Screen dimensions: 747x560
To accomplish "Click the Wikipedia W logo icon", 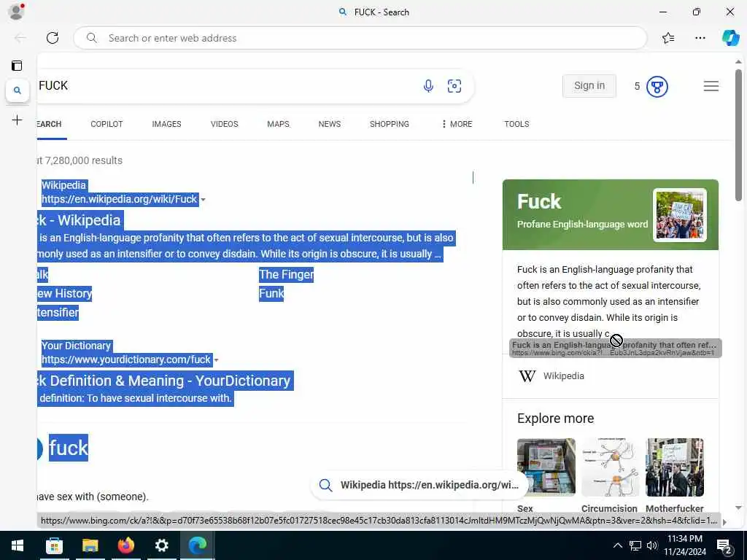I will point(527,376).
